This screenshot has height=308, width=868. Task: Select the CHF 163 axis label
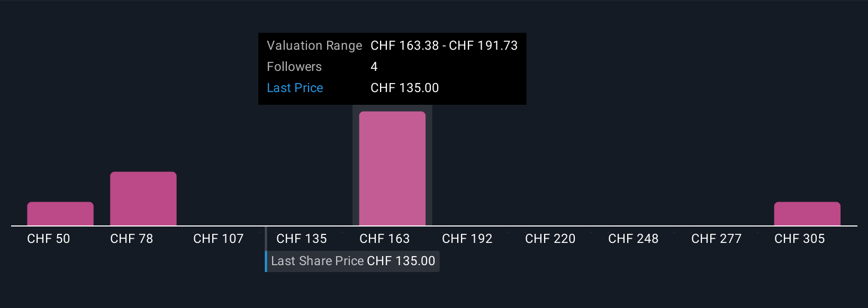[x=385, y=239]
